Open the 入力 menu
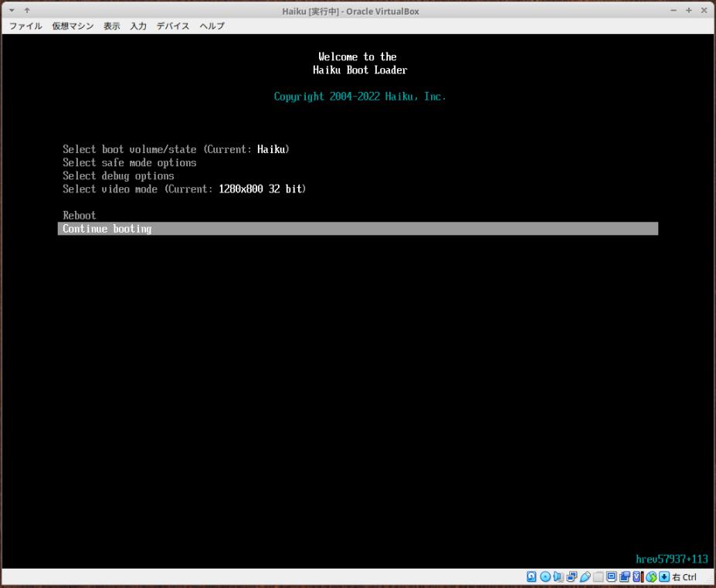The width and height of the screenshot is (716, 588). [x=138, y=26]
